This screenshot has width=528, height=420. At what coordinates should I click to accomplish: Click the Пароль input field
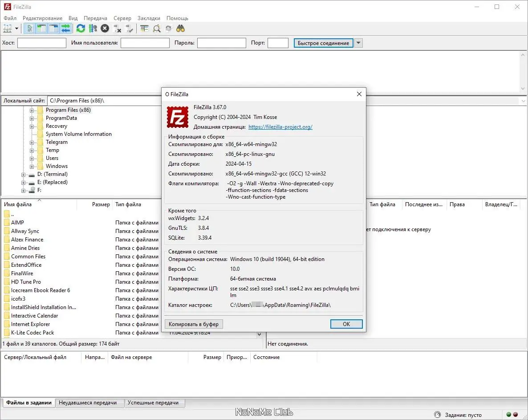(x=222, y=43)
